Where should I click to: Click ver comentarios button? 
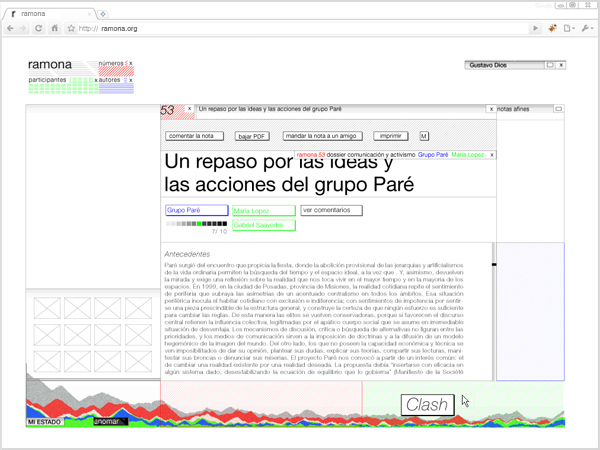331,210
